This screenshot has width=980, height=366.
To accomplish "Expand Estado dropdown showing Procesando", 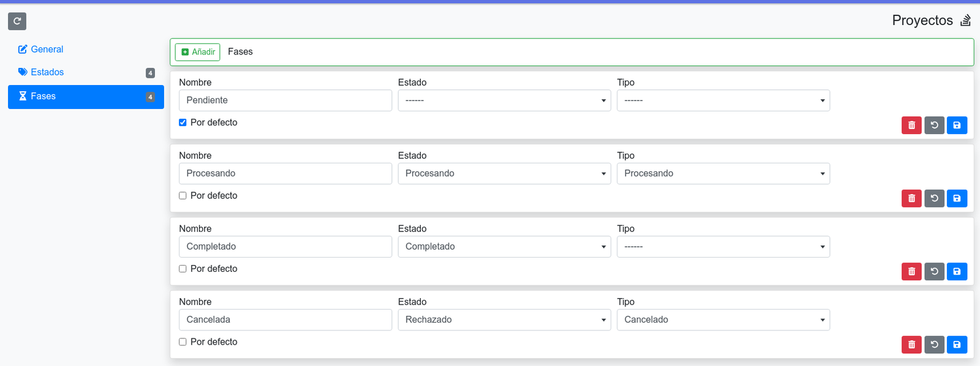I will [x=504, y=173].
